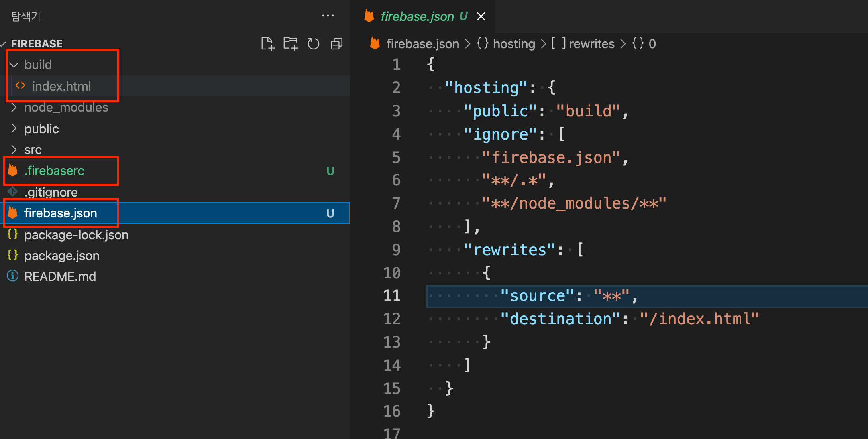Create a new folder in the explorer
868x439 pixels.
tap(290, 44)
